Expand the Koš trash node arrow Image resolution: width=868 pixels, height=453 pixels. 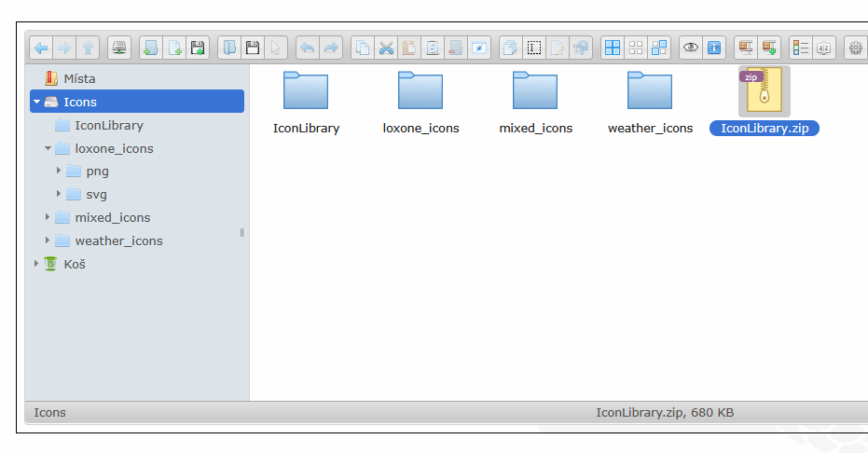point(36,264)
